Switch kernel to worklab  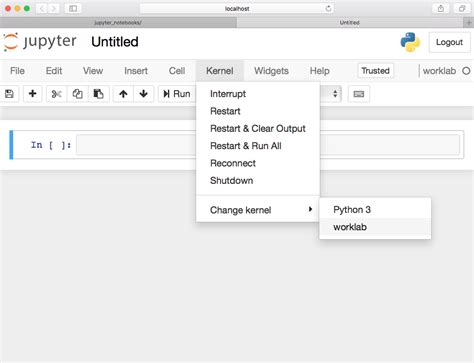[375, 227]
